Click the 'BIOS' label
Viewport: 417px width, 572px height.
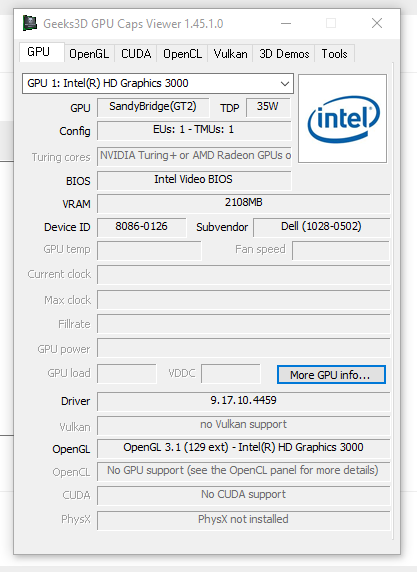click(x=78, y=181)
